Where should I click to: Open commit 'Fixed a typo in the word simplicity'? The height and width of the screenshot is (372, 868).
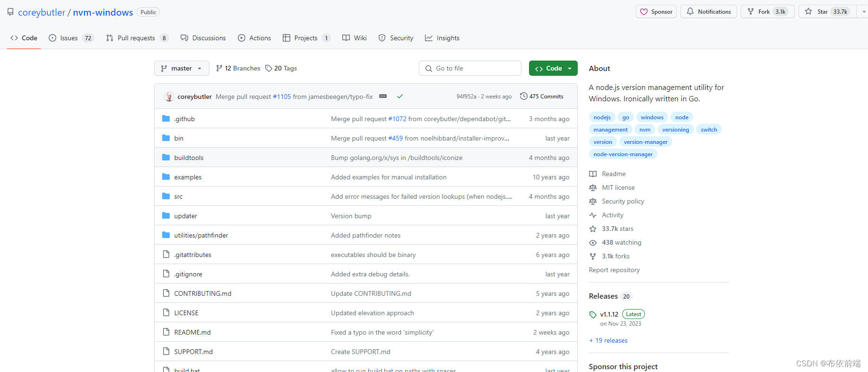[382, 332]
